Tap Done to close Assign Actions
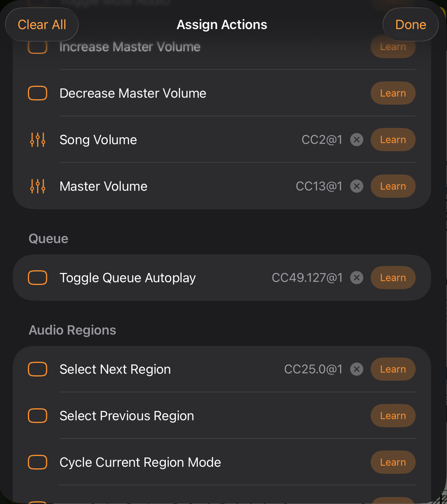The height and width of the screenshot is (504, 447). pyautogui.click(x=411, y=24)
